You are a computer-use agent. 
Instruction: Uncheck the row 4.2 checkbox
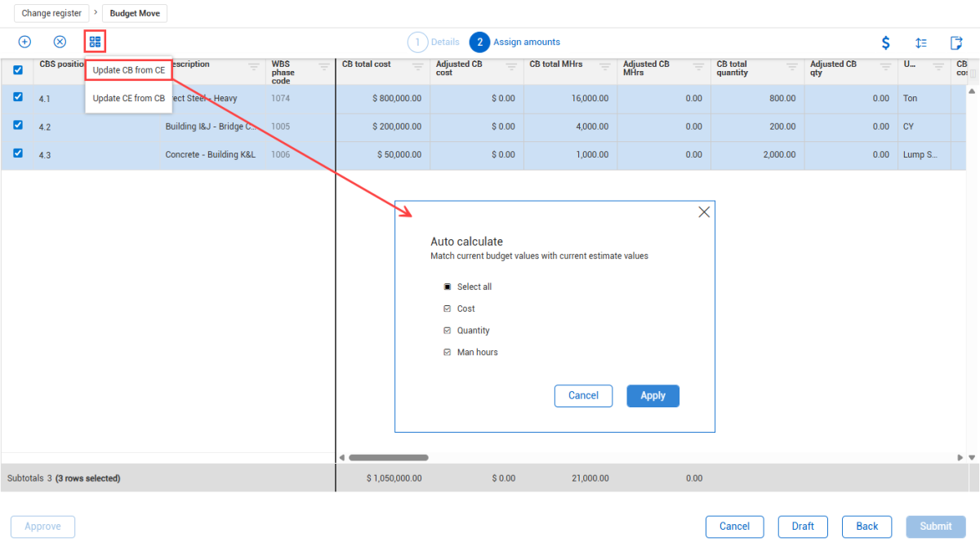click(x=18, y=125)
